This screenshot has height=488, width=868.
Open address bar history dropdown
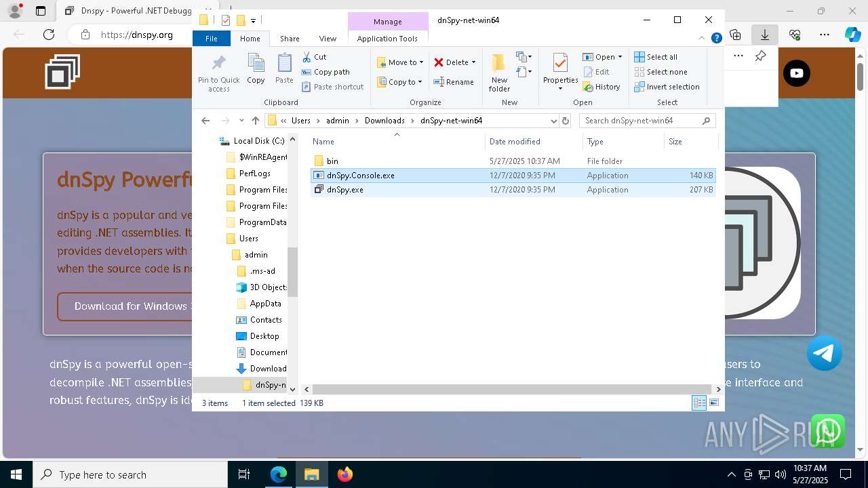[553, 121]
